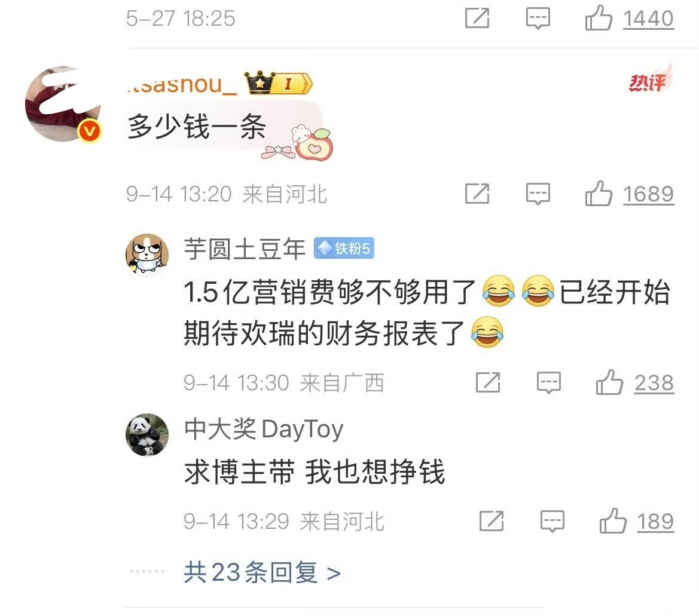The width and height of the screenshot is (699, 616).
Task: Like 芋圆土豆年's reply with 238 likes
Action: [635, 382]
